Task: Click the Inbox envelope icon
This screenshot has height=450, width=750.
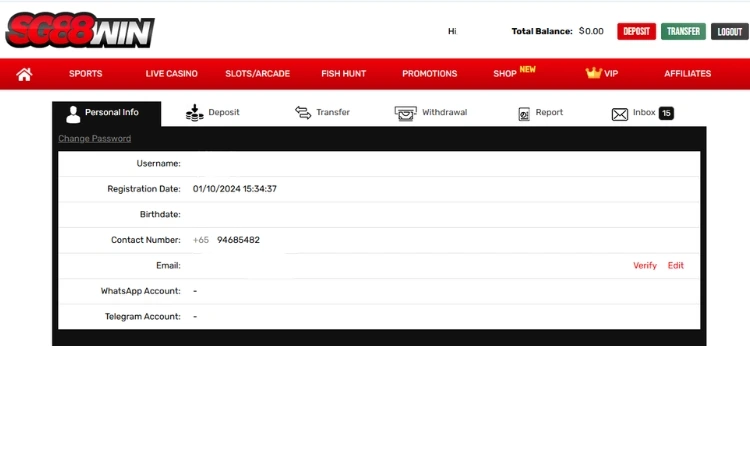Action: point(620,114)
